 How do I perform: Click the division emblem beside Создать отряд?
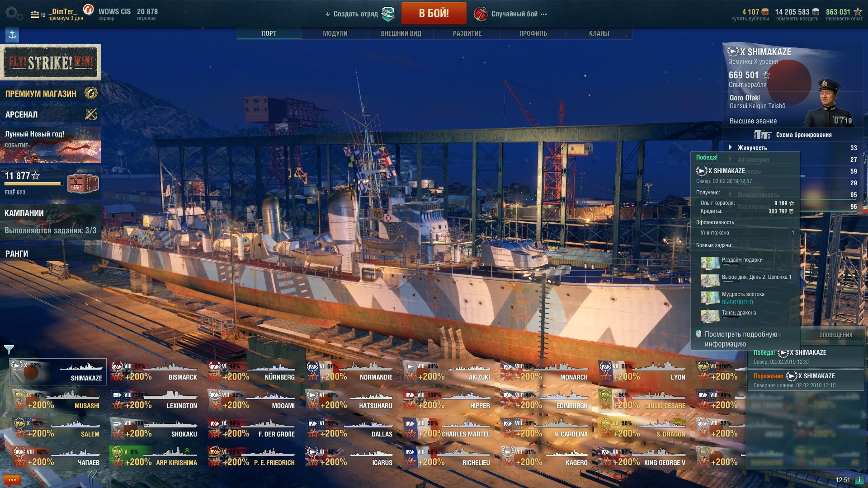[388, 14]
